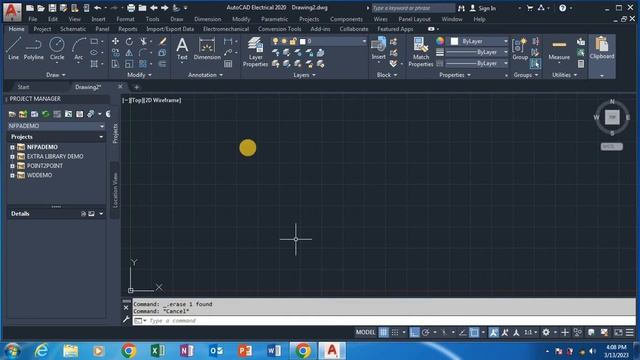Viewport: 640px width, 360px height.
Task: Expand the WDDEMO project tree node
Action: click(x=12, y=176)
